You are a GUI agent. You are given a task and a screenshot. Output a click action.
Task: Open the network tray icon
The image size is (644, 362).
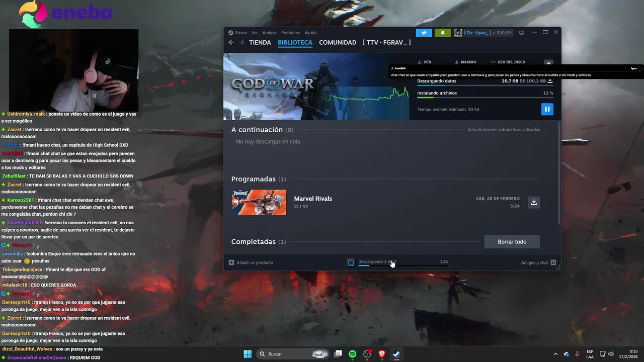click(603, 354)
